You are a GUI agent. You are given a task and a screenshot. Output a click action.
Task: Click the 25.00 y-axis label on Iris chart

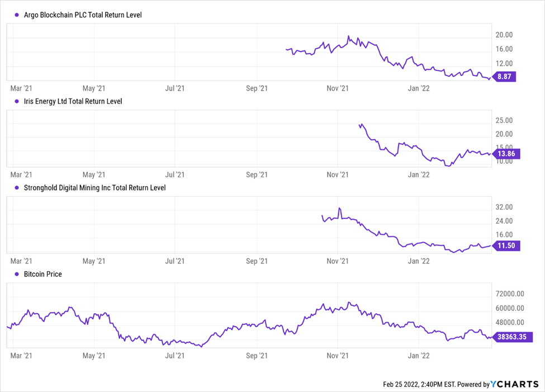coord(504,120)
